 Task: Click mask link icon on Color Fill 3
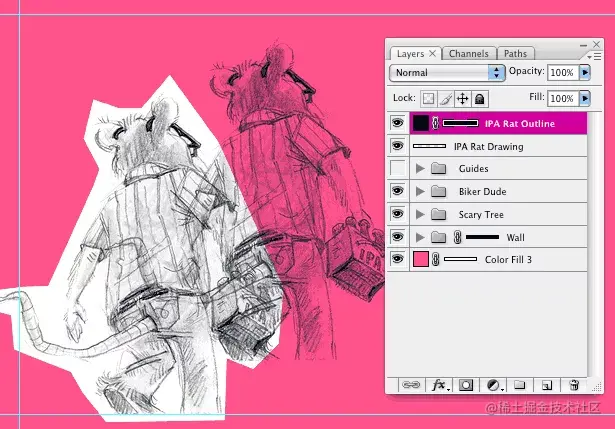435,260
